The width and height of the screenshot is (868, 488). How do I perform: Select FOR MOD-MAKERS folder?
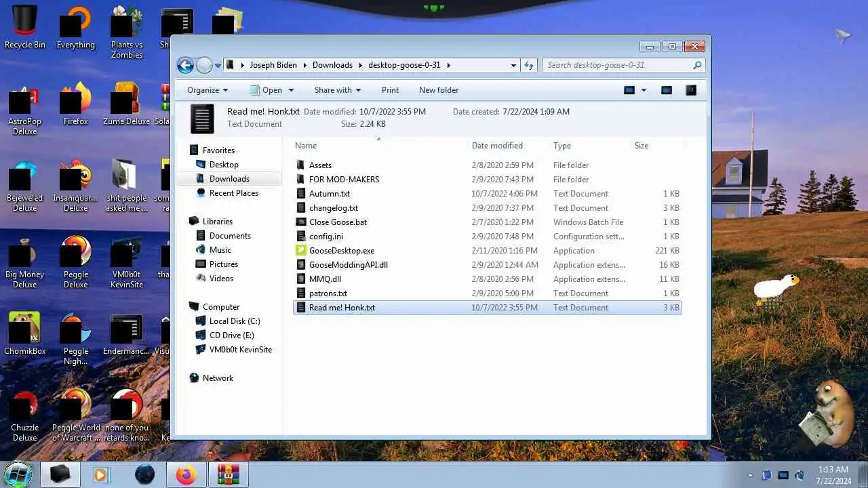coord(344,180)
